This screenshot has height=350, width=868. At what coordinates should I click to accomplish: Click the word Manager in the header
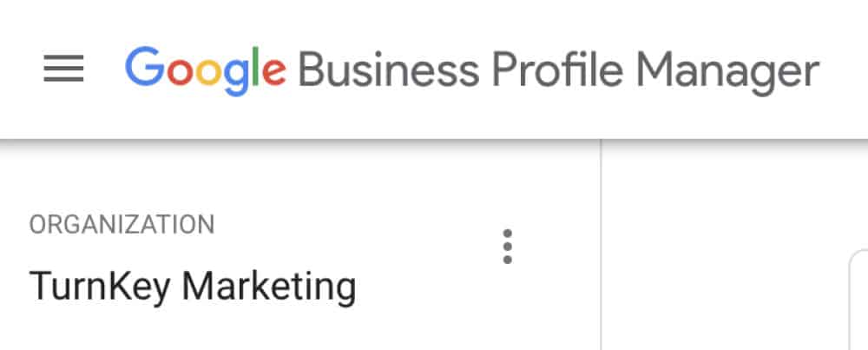727,74
